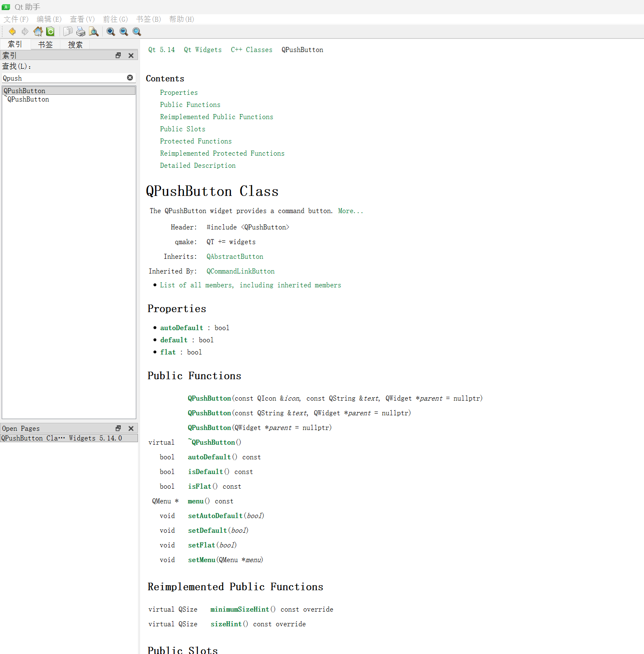Image resolution: width=644 pixels, height=654 pixels.
Task: Open the autoDefault() const function link
Action: coord(209,457)
